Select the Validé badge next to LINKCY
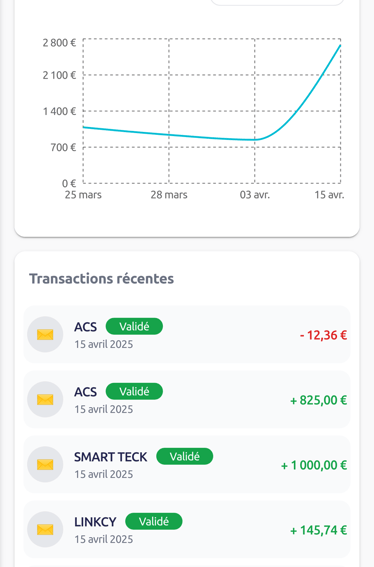Viewport: 374px width, 567px height. pyautogui.click(x=154, y=521)
